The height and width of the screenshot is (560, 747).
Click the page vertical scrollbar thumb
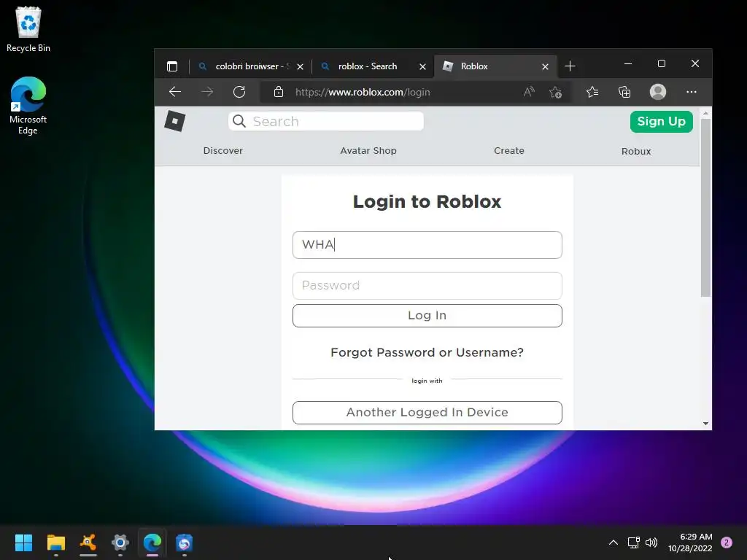pos(705,208)
